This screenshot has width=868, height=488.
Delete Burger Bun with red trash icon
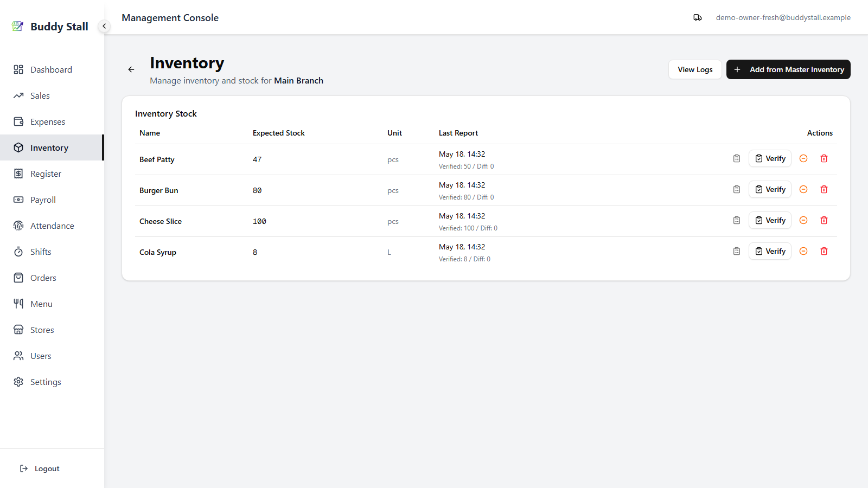[824, 189]
